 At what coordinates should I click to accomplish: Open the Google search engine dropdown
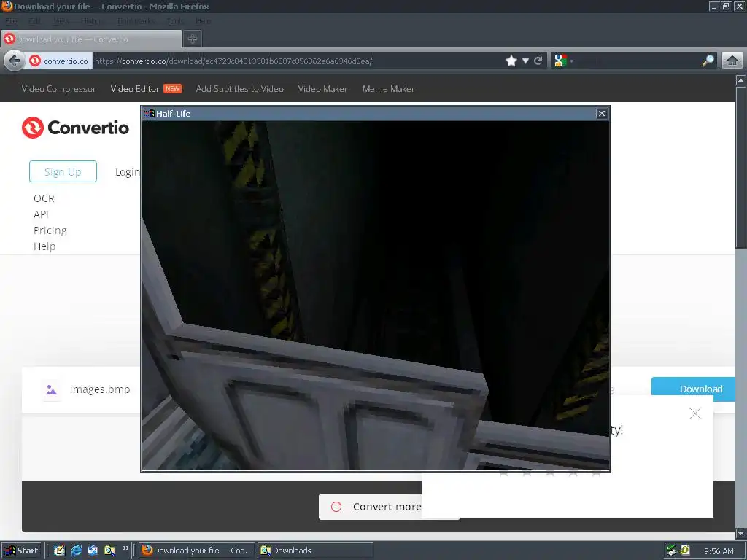563,61
